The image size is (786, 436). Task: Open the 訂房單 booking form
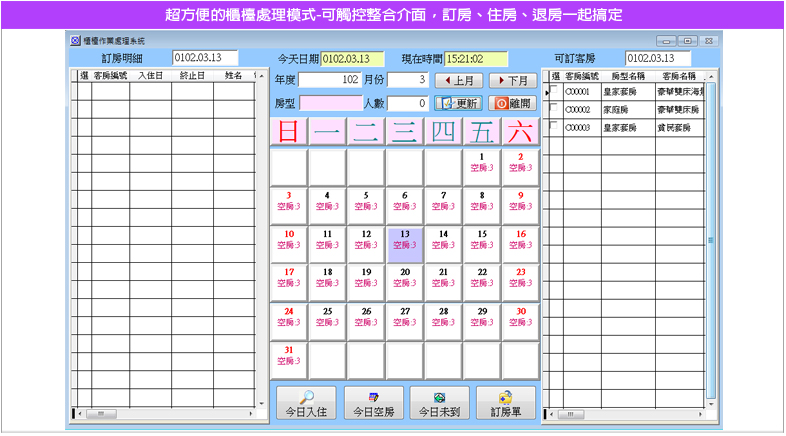click(506, 404)
